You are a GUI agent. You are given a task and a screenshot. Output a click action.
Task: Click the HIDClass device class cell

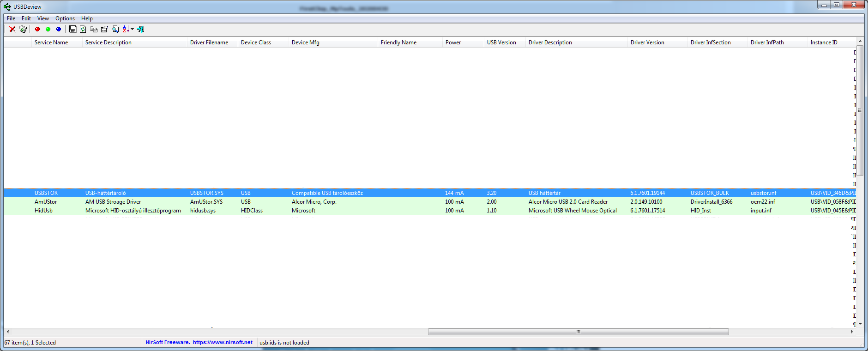tap(252, 211)
